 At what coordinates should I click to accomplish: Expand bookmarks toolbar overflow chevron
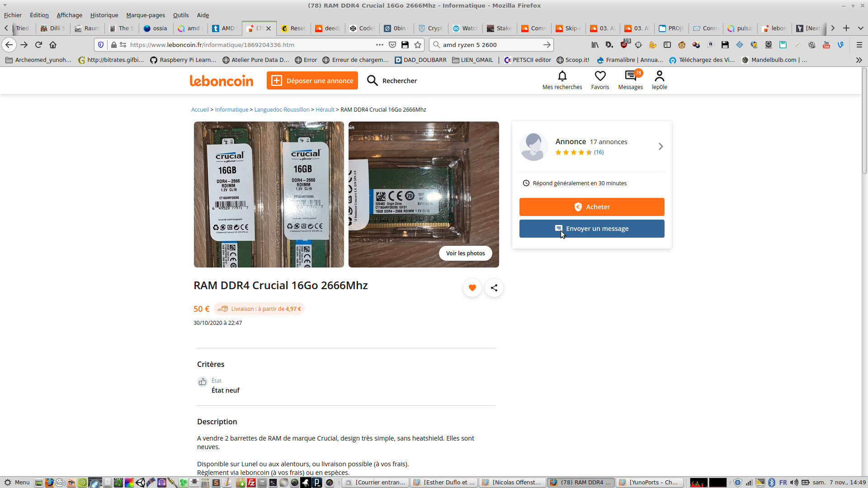[859, 60]
